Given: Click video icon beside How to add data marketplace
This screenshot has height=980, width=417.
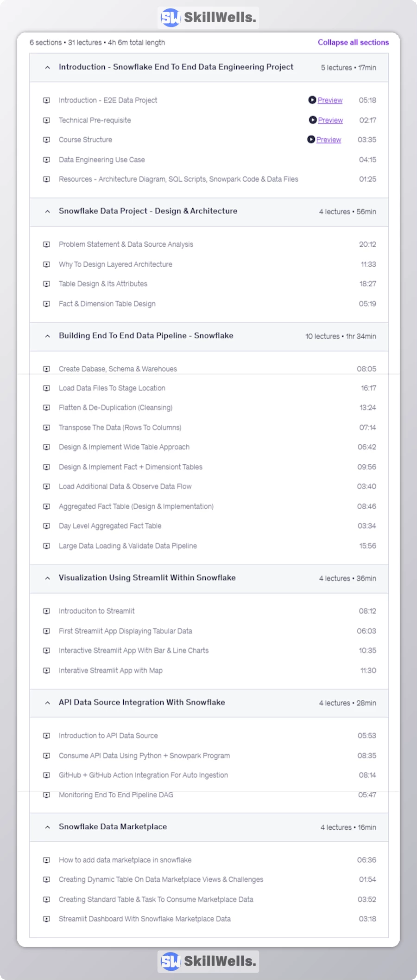Looking at the screenshot, I should [46, 860].
